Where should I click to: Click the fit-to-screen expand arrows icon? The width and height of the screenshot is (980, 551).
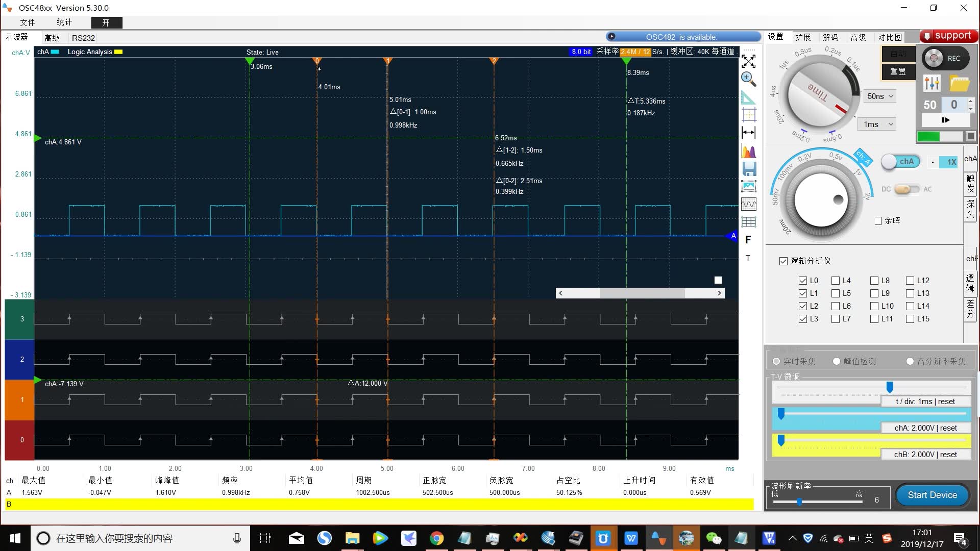[748, 61]
